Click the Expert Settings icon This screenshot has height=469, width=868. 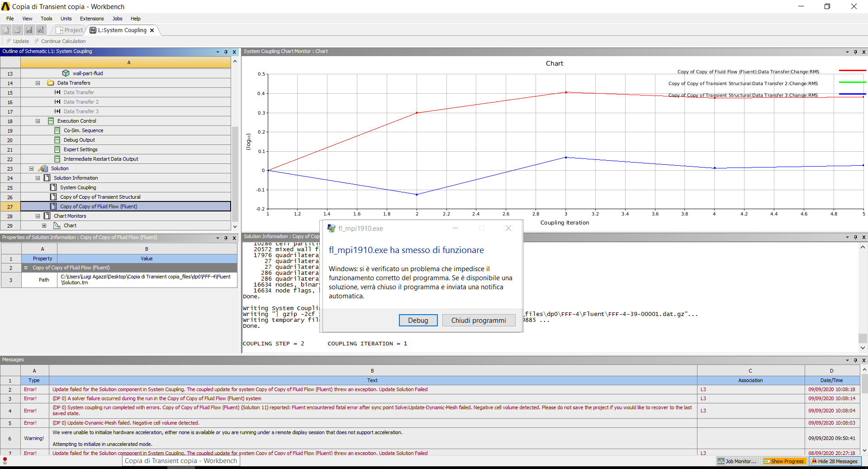(57, 149)
